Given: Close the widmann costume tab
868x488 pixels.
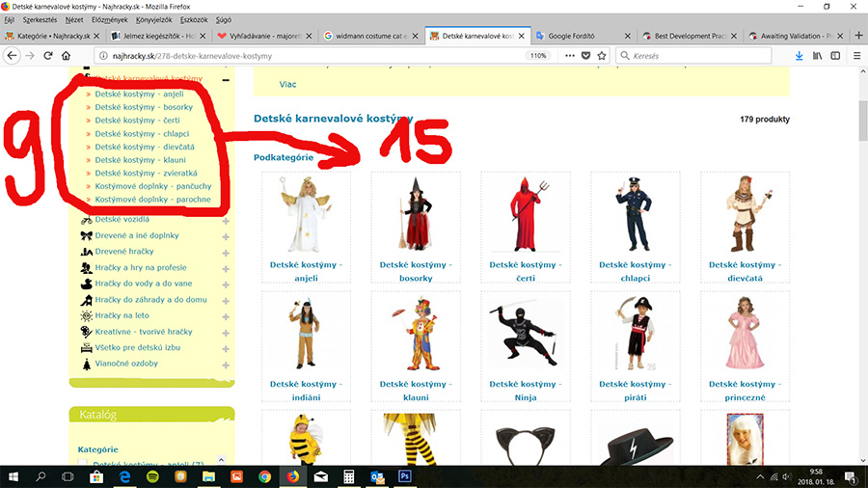Looking at the screenshot, I should point(415,36).
